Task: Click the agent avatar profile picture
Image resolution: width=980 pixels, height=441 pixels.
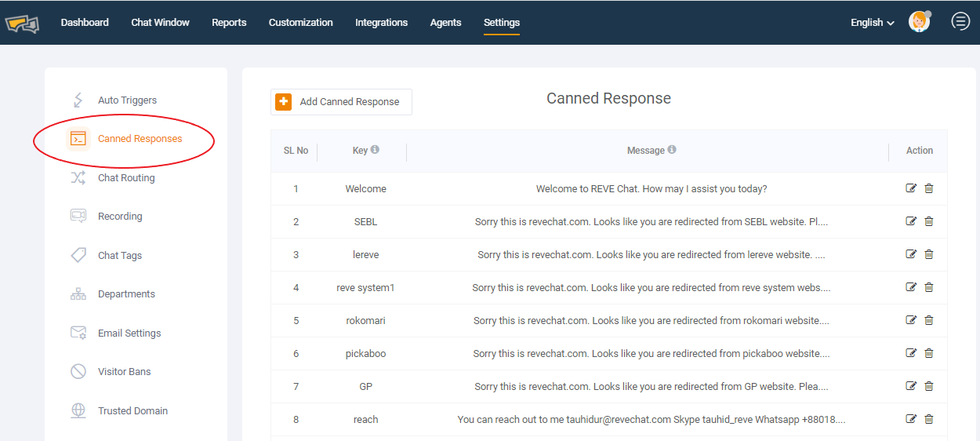Action: coord(919,22)
